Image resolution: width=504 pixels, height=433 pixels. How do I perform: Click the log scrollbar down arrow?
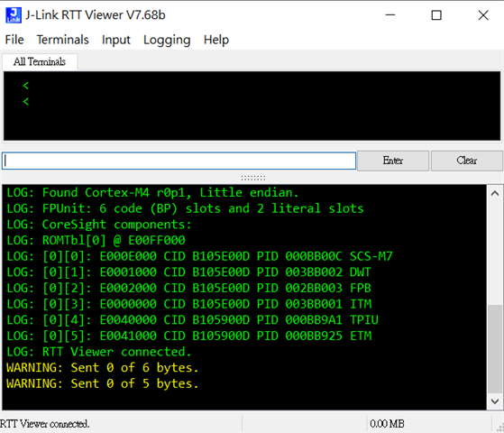click(495, 401)
